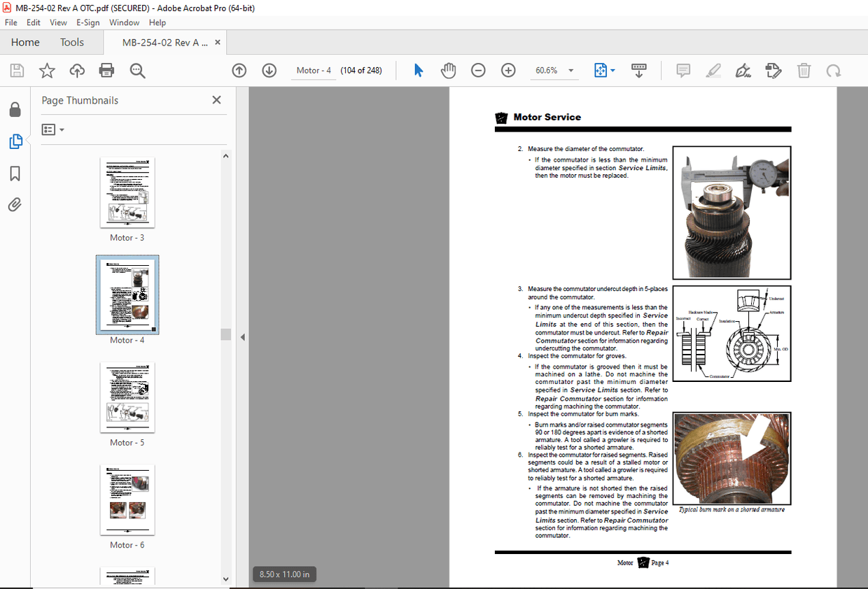
Task: Select the Highlight text pen tool
Action: pos(713,71)
